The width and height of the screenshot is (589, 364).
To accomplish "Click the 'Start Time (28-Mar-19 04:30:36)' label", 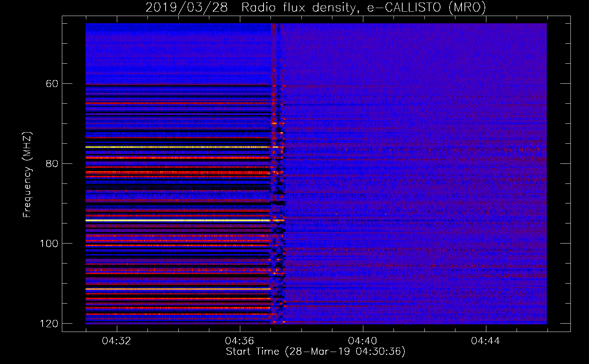I will click(x=316, y=352).
